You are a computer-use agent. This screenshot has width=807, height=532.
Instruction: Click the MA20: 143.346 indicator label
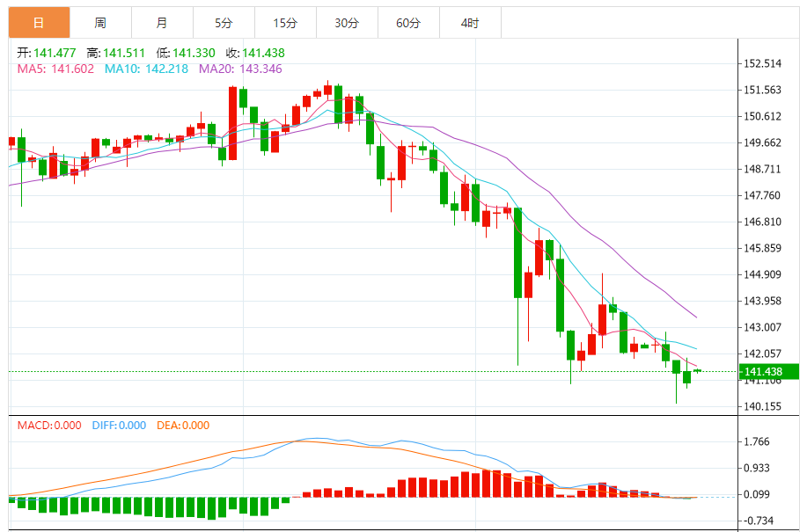tap(240, 69)
